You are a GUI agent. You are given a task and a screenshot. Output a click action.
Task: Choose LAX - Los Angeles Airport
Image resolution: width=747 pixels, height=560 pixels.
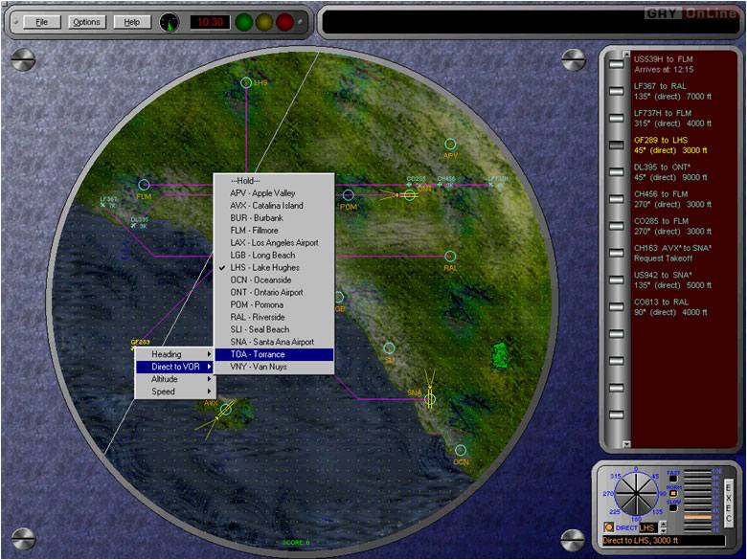(x=274, y=243)
